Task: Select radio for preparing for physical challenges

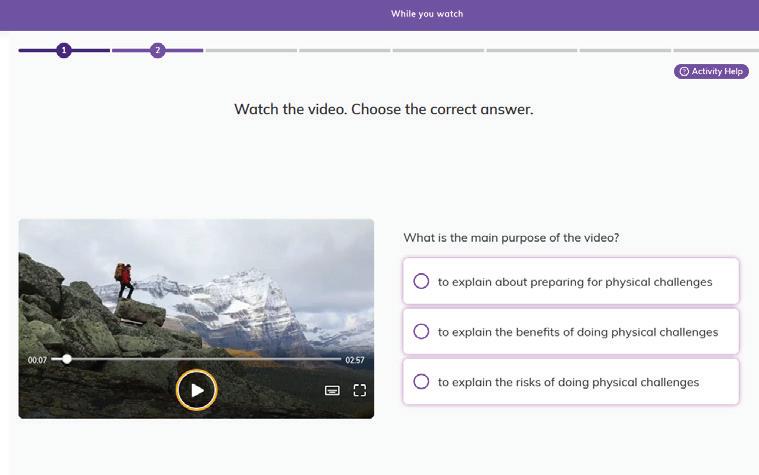Action: (421, 281)
